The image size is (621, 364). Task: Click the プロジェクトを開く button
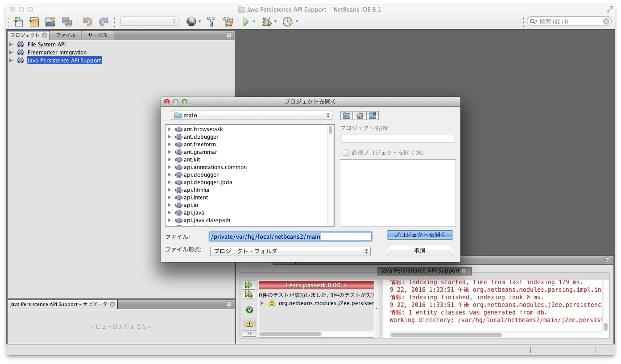coord(420,235)
